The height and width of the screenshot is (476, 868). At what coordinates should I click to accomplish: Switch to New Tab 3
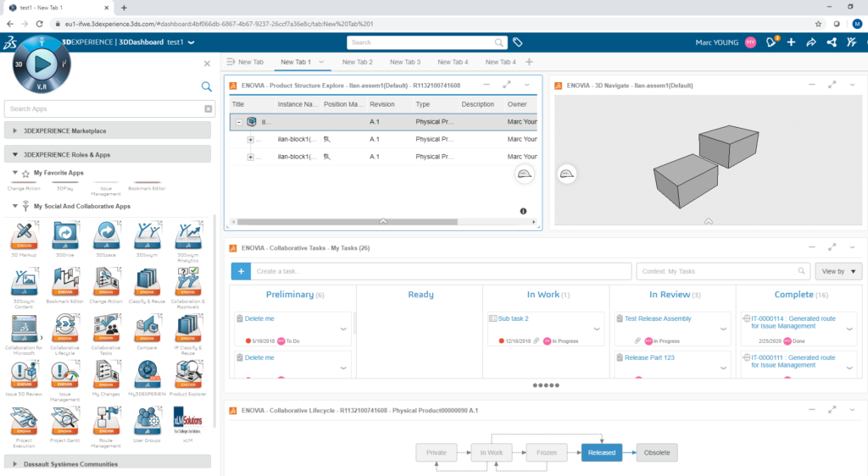tap(404, 62)
